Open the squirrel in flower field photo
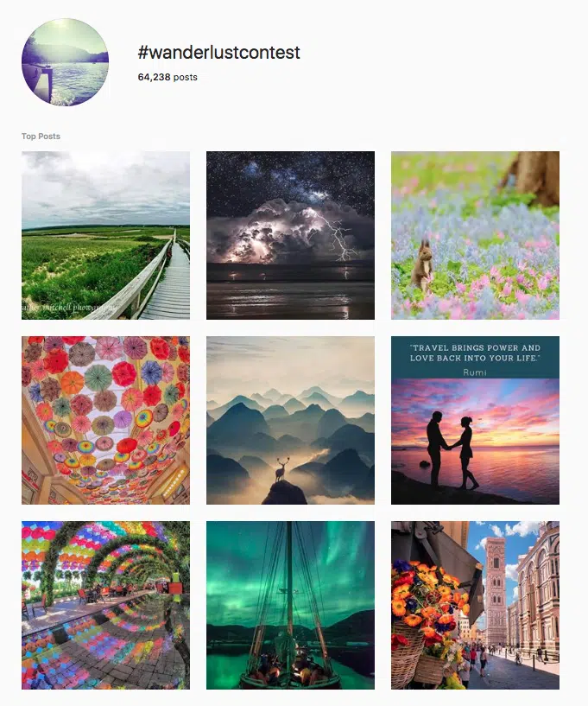 (x=475, y=236)
